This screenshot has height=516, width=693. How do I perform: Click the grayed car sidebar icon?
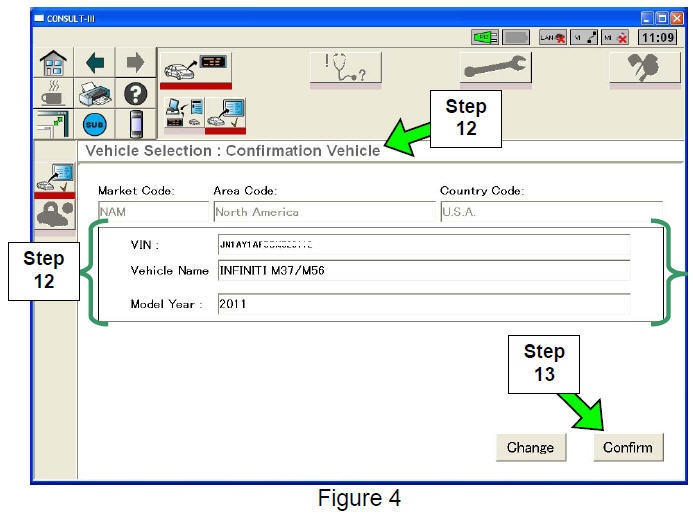coord(56,214)
